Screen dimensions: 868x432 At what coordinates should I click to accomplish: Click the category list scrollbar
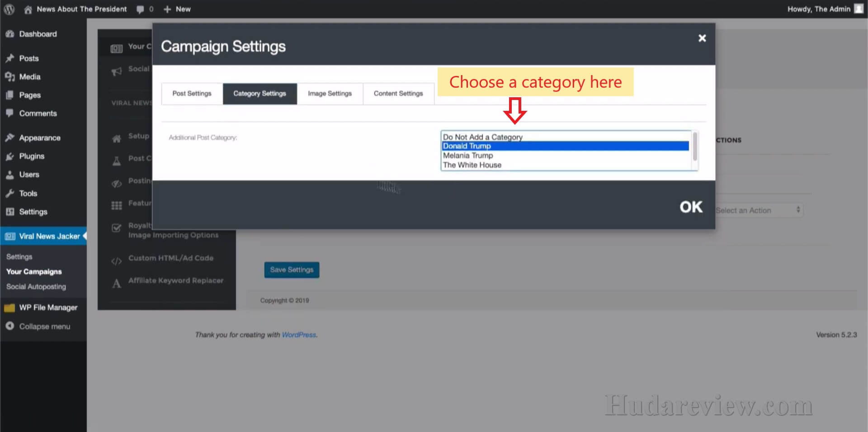tap(695, 147)
